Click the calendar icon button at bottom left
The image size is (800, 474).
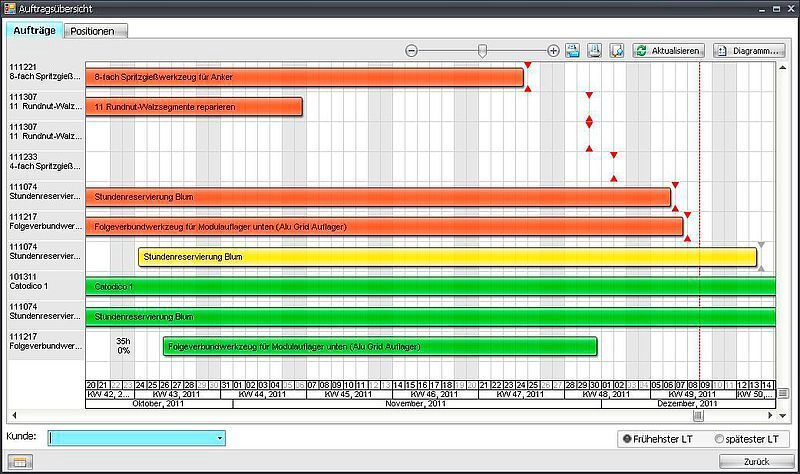tap(20, 462)
